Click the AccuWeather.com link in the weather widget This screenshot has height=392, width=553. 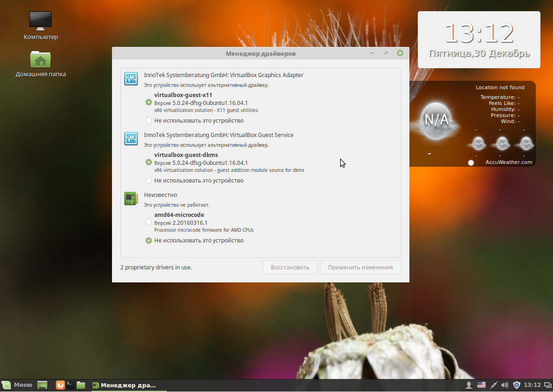(x=508, y=162)
